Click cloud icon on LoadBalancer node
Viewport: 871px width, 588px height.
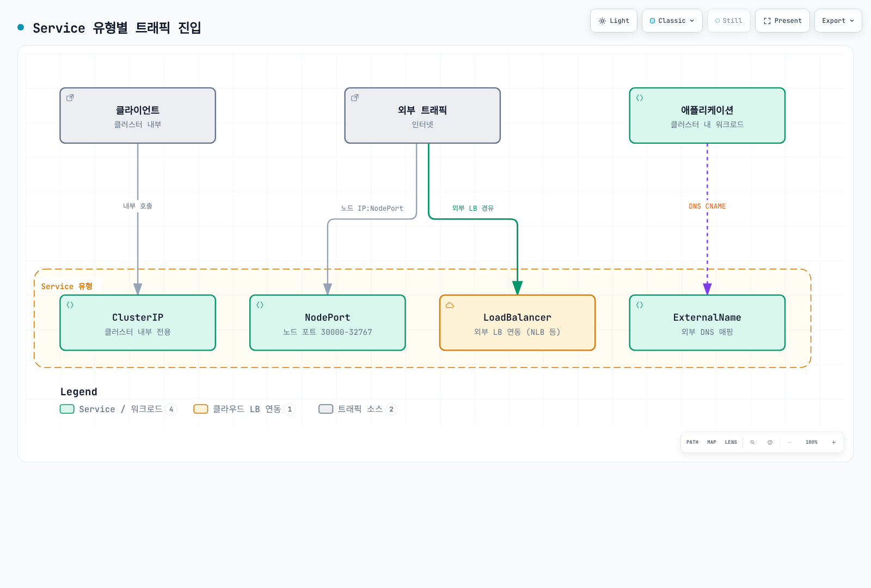pos(450,305)
